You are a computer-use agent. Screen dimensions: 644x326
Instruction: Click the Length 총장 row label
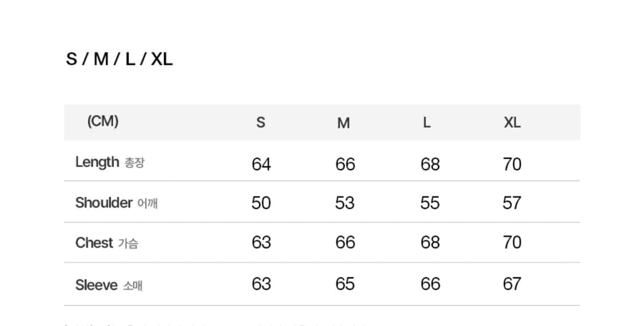(110, 162)
